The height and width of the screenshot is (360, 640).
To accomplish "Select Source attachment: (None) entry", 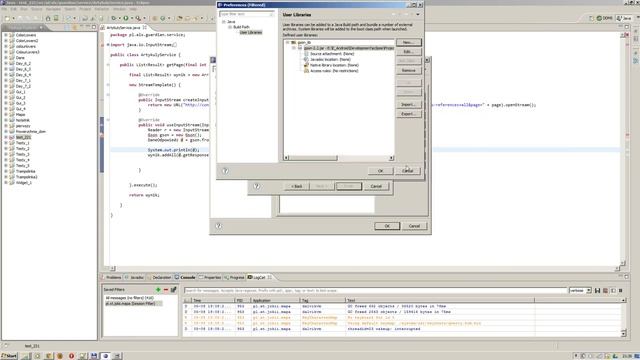I will coord(332,54).
